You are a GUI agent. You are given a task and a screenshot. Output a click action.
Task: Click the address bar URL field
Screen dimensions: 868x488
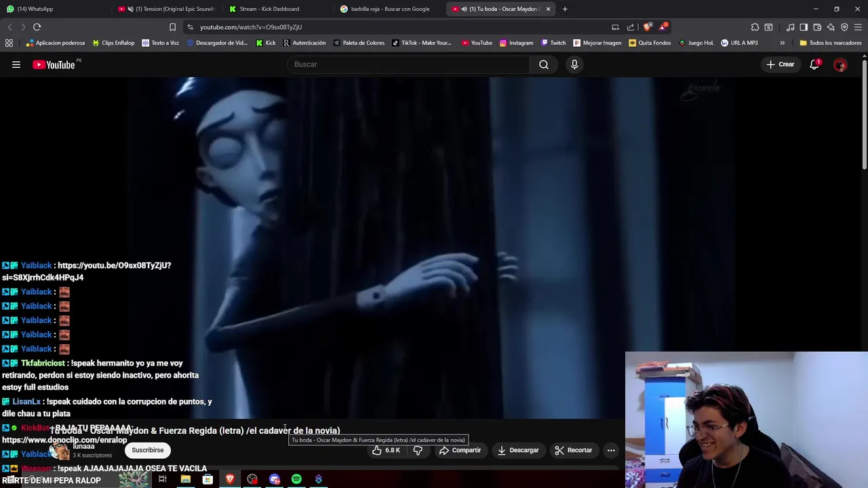[400, 27]
